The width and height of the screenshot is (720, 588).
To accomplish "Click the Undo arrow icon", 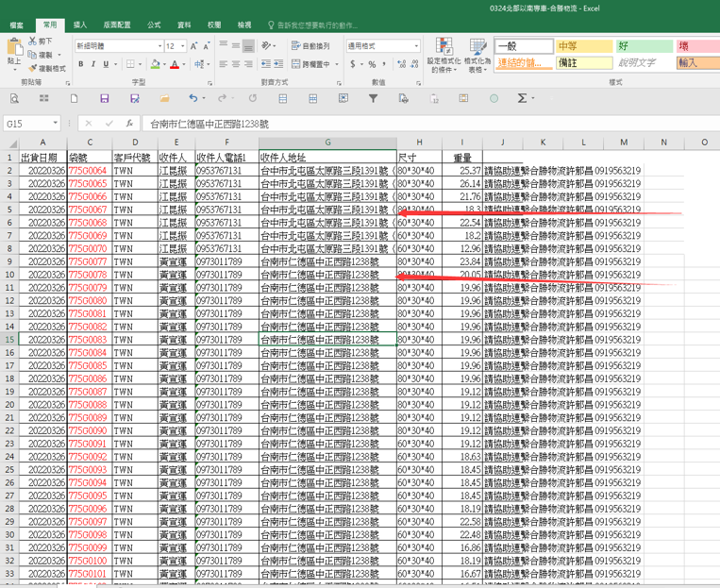I will 193,98.
